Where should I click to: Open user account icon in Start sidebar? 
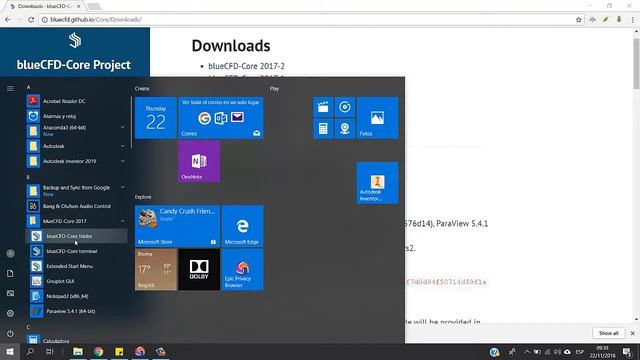pos(10,253)
